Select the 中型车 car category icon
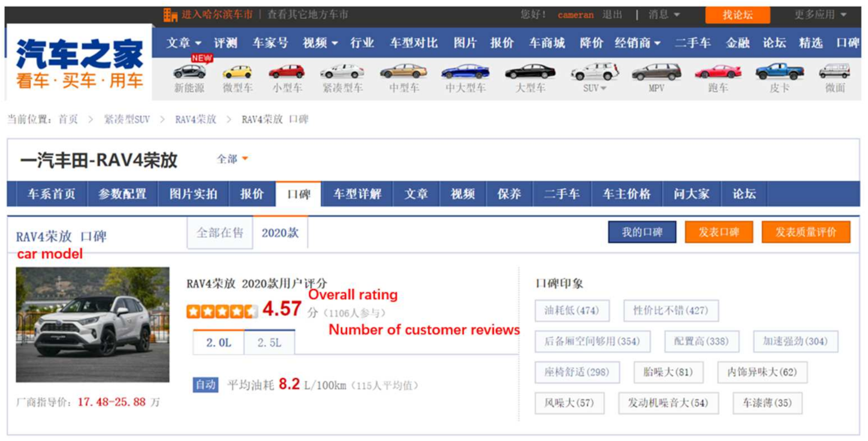The width and height of the screenshot is (868, 441). [404, 71]
